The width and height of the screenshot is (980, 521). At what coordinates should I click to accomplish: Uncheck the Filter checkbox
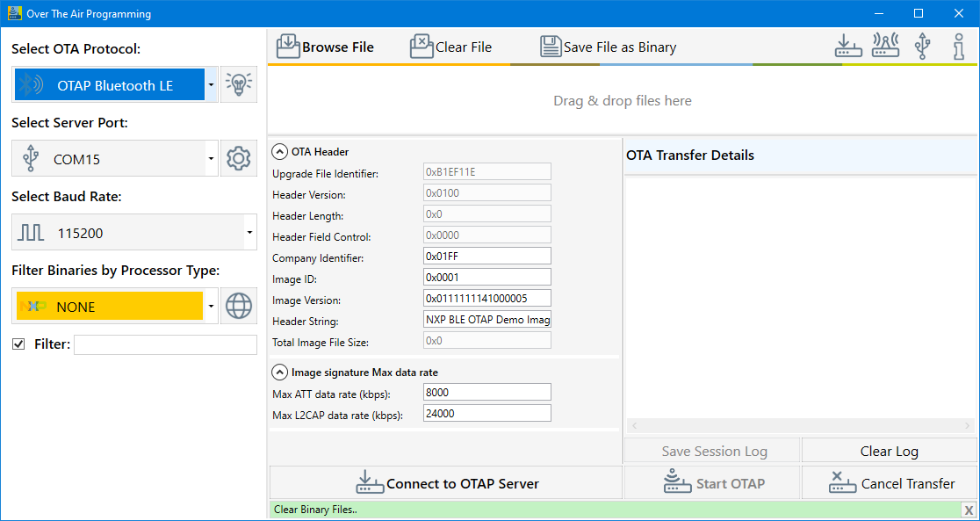pyautogui.click(x=18, y=344)
